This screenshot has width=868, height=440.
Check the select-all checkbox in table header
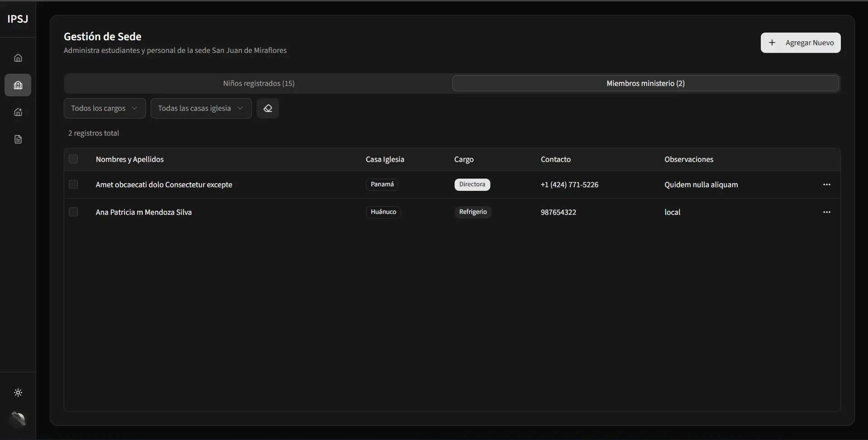(x=73, y=159)
